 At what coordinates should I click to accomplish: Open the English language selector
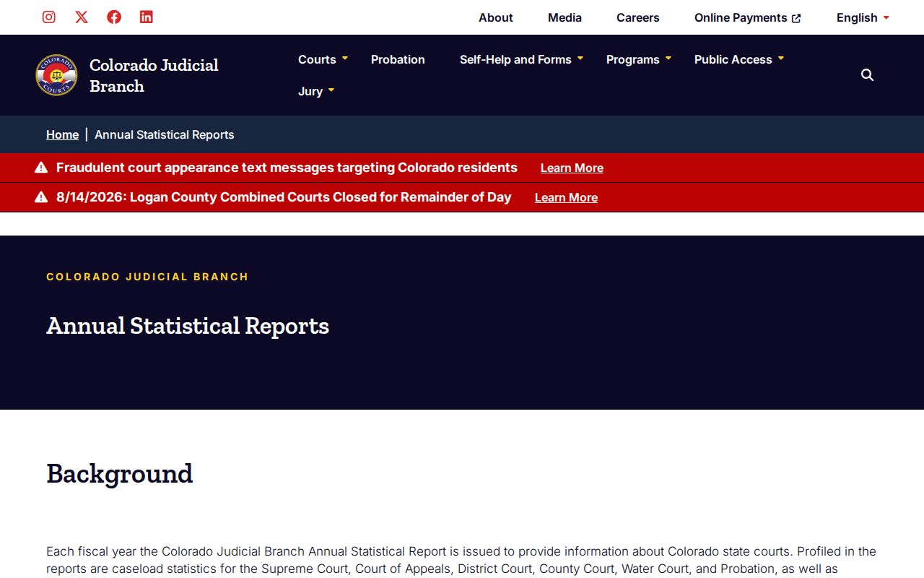(x=863, y=17)
